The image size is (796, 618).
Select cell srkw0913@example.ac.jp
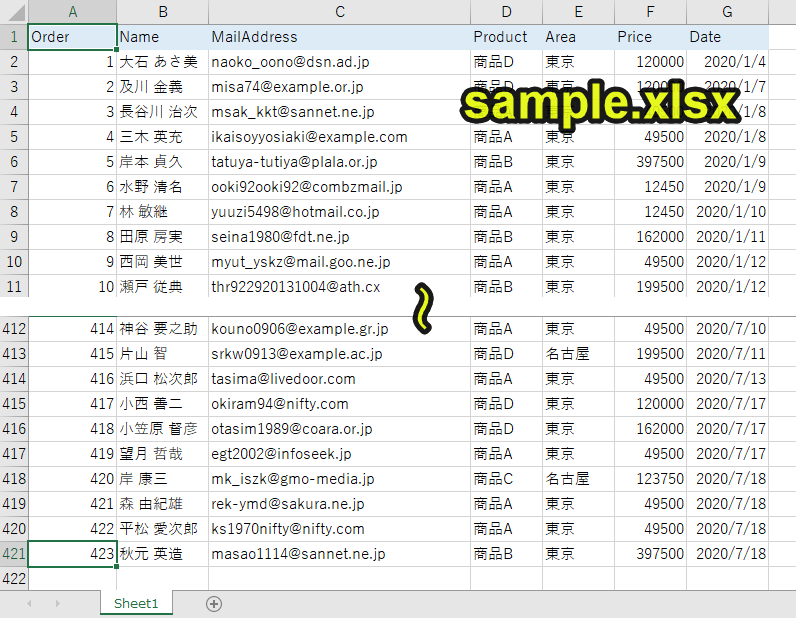[340, 354]
